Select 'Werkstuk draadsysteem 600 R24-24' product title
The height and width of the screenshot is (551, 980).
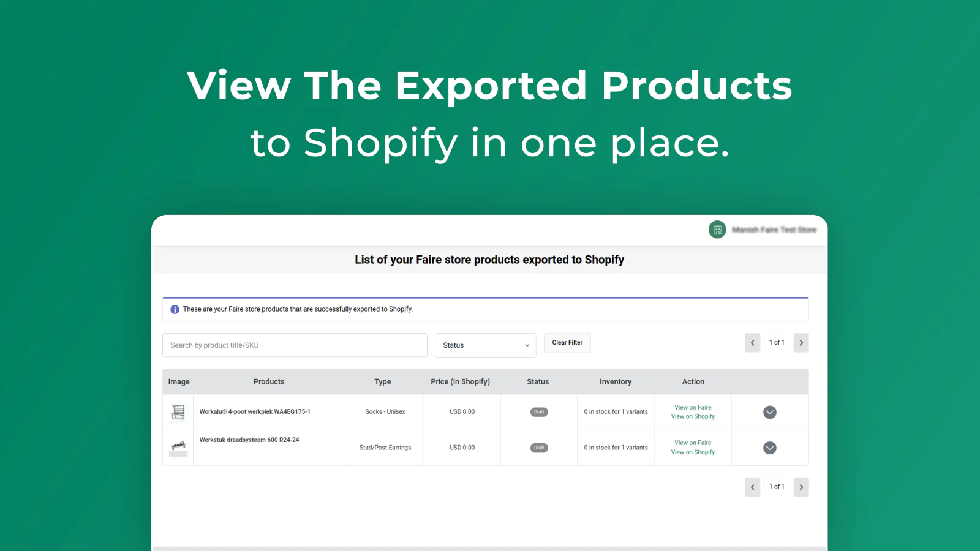249,440
